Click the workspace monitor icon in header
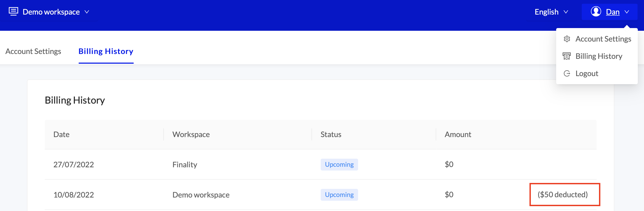This screenshot has height=211, width=644. pyautogui.click(x=13, y=12)
